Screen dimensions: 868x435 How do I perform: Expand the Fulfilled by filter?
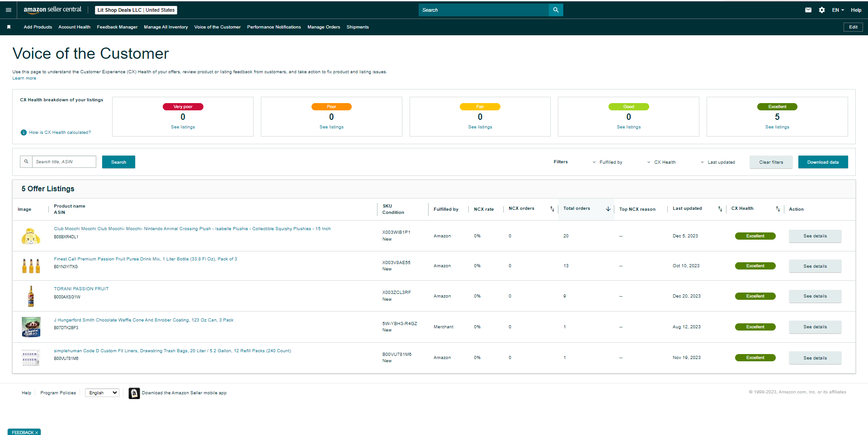tap(607, 162)
